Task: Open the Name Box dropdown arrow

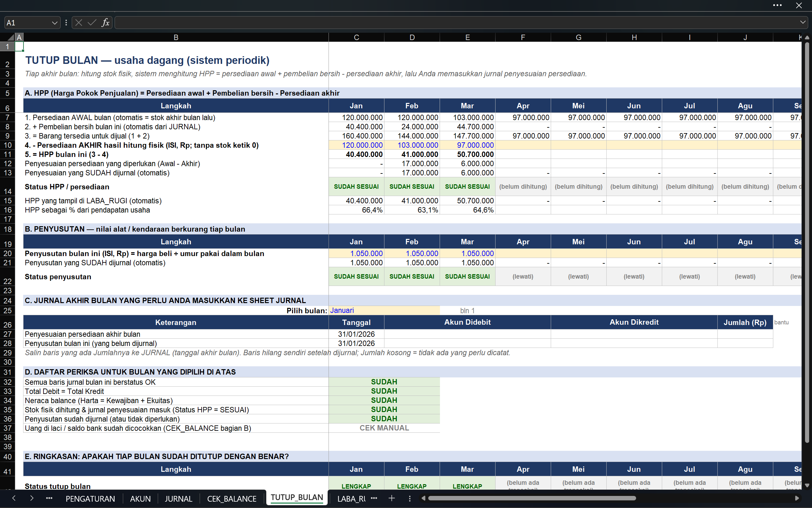Action: click(54, 23)
